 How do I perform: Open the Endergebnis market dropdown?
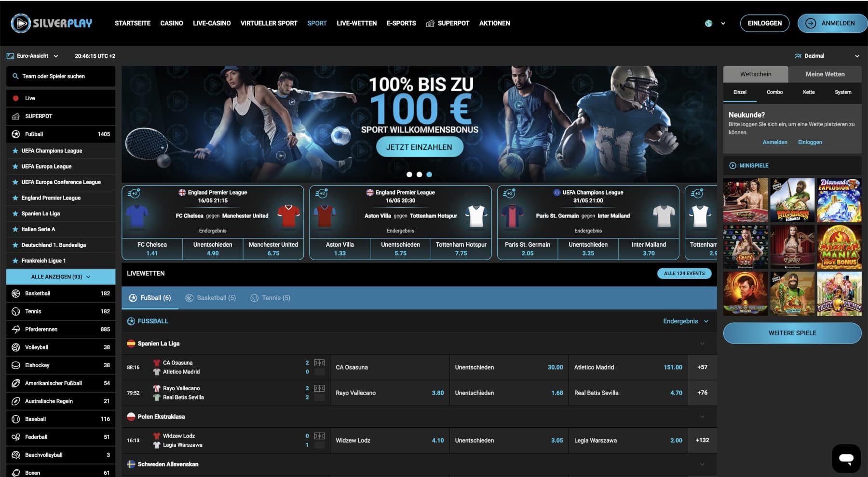(686, 321)
